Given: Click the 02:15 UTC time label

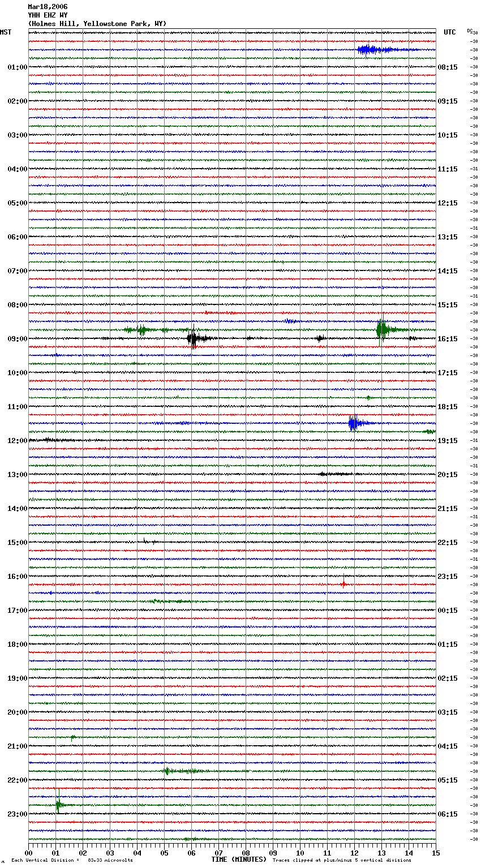Looking at the screenshot, I should tap(448, 678).
